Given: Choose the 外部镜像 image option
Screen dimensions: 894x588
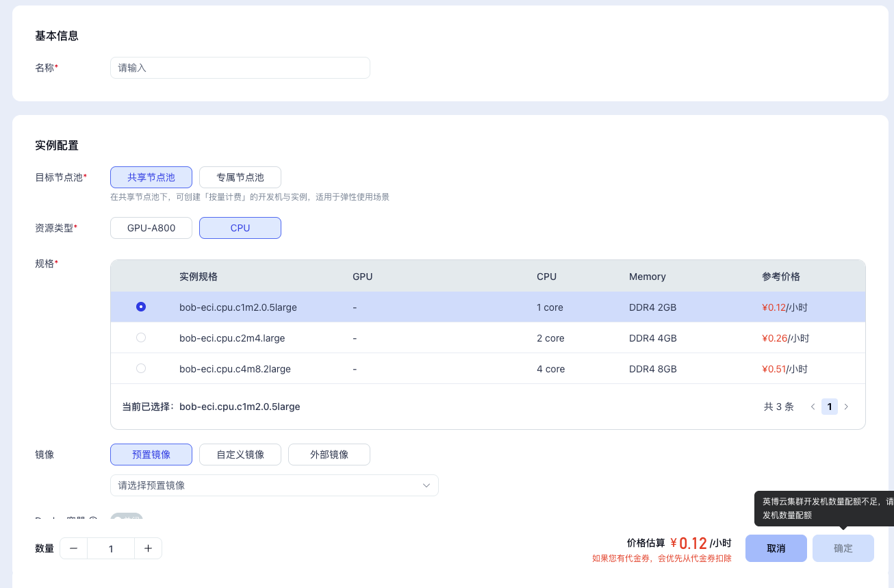Looking at the screenshot, I should (329, 455).
